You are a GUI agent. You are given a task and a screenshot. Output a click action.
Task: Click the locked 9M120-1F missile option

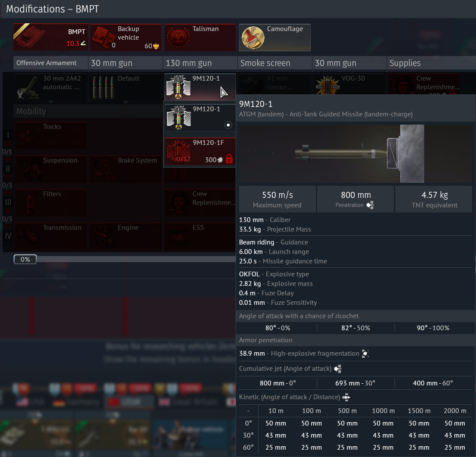[x=200, y=152]
